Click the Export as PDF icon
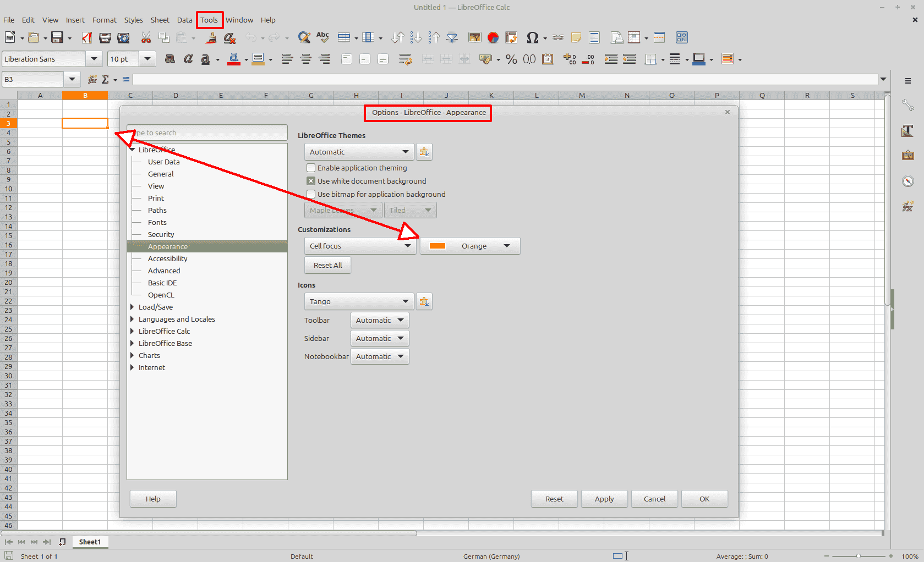Viewport: 924px width, 562px height. tap(87, 37)
